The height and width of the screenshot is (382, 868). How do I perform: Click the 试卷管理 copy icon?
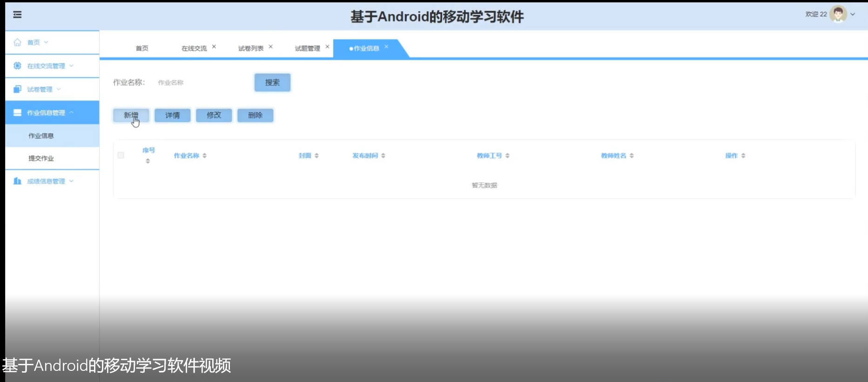(17, 89)
